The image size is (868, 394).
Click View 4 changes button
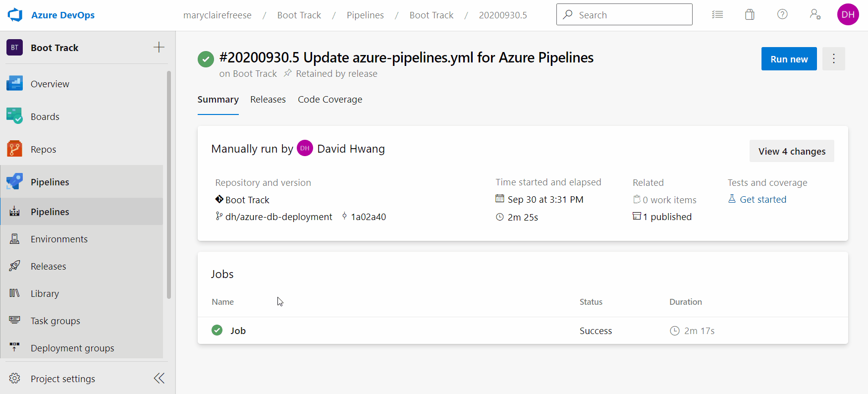click(x=792, y=151)
